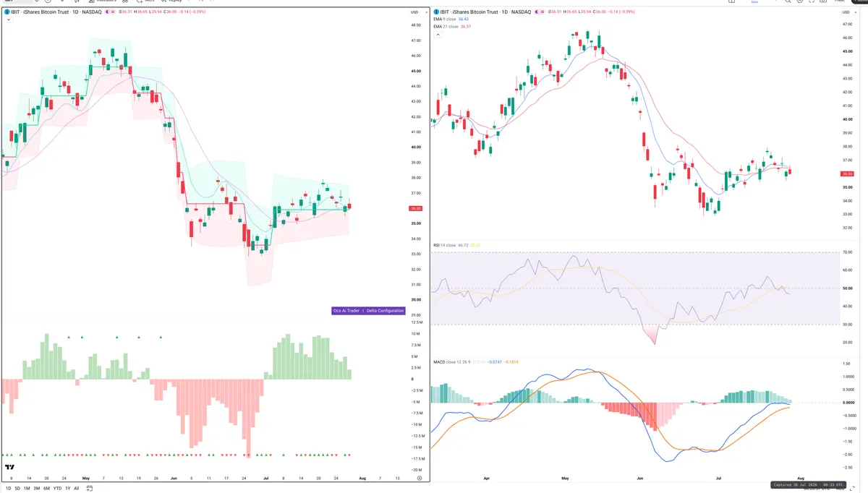Click the May label on right time axis

[x=565, y=479]
